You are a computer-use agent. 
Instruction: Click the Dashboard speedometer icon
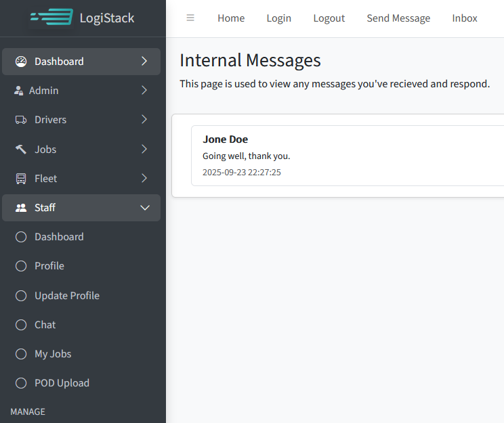click(21, 62)
